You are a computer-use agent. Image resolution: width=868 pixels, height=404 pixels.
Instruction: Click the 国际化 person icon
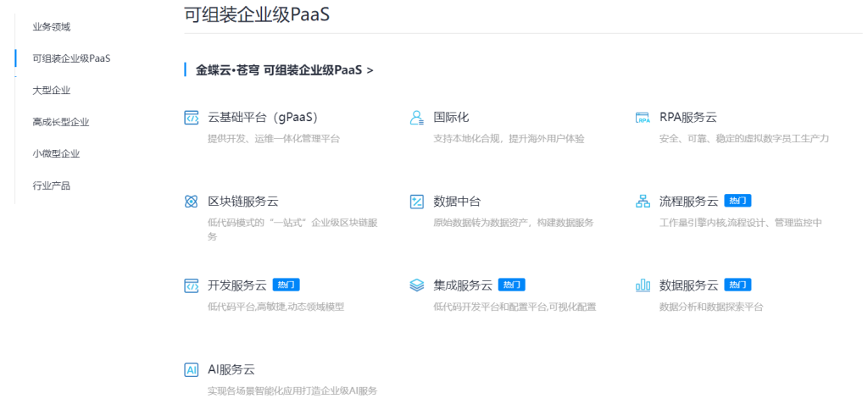pyautogui.click(x=417, y=118)
